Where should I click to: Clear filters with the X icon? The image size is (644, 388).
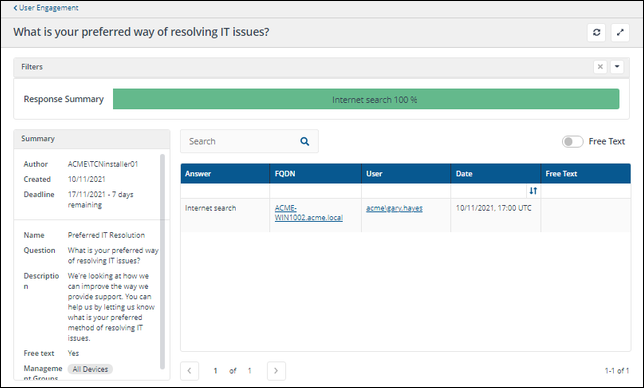tap(600, 67)
